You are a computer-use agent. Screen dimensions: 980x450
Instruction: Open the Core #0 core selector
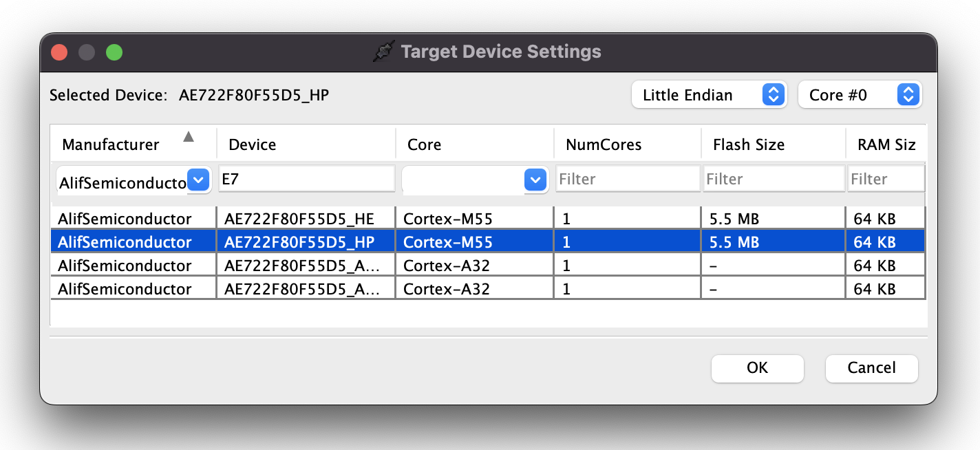[860, 94]
